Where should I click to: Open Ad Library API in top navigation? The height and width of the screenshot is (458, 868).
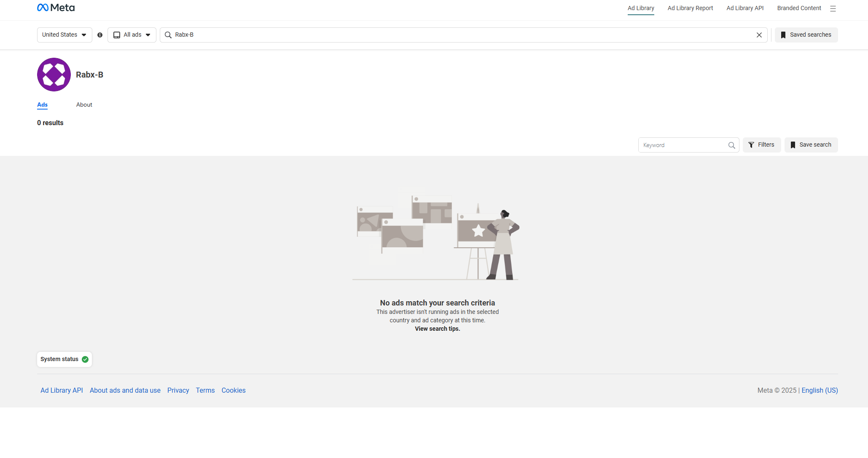[x=745, y=8]
